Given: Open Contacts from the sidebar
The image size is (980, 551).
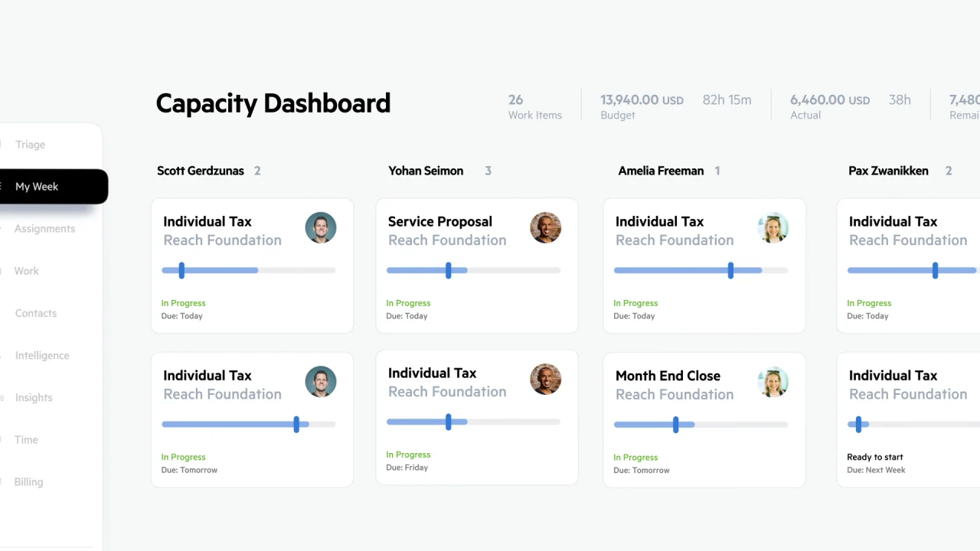Looking at the screenshot, I should tap(36, 313).
